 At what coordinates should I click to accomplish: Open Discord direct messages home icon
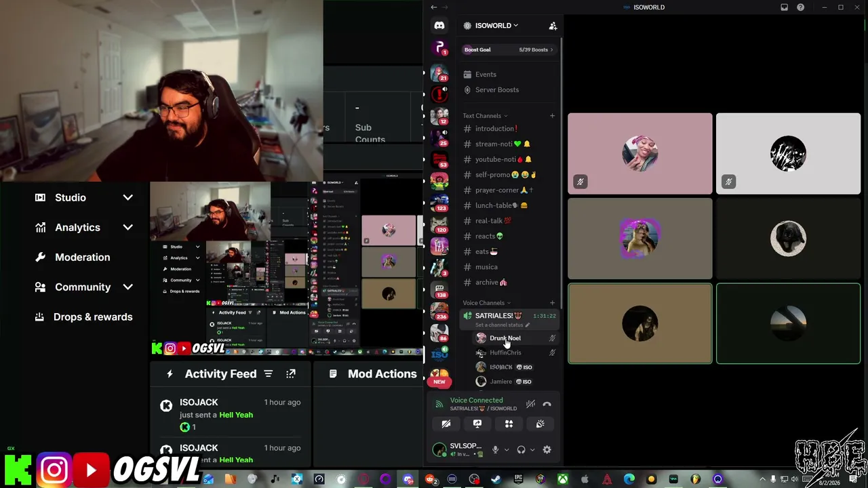(x=439, y=26)
